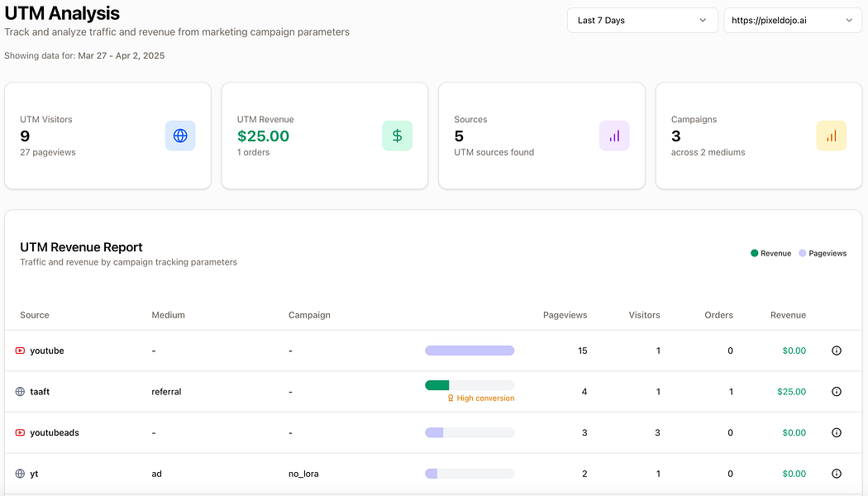Open info icon for youtubeads row
The height and width of the screenshot is (496, 868).
coord(836,432)
